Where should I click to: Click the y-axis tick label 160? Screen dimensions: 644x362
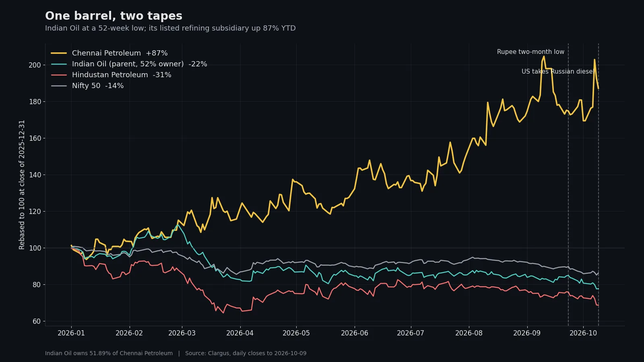pyautogui.click(x=35, y=138)
